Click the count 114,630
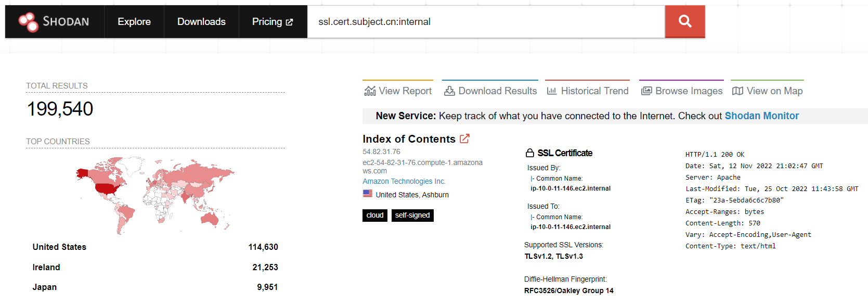The width and height of the screenshot is (868, 303). tap(263, 247)
